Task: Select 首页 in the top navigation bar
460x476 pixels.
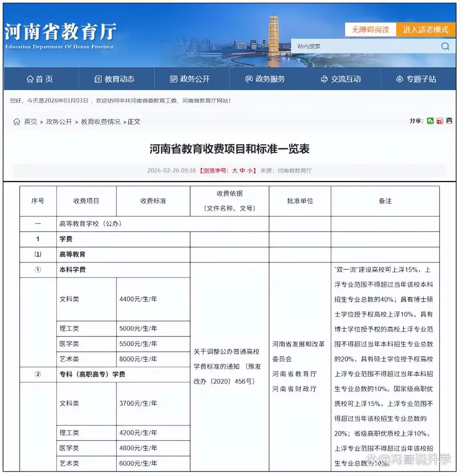Action: (x=44, y=79)
